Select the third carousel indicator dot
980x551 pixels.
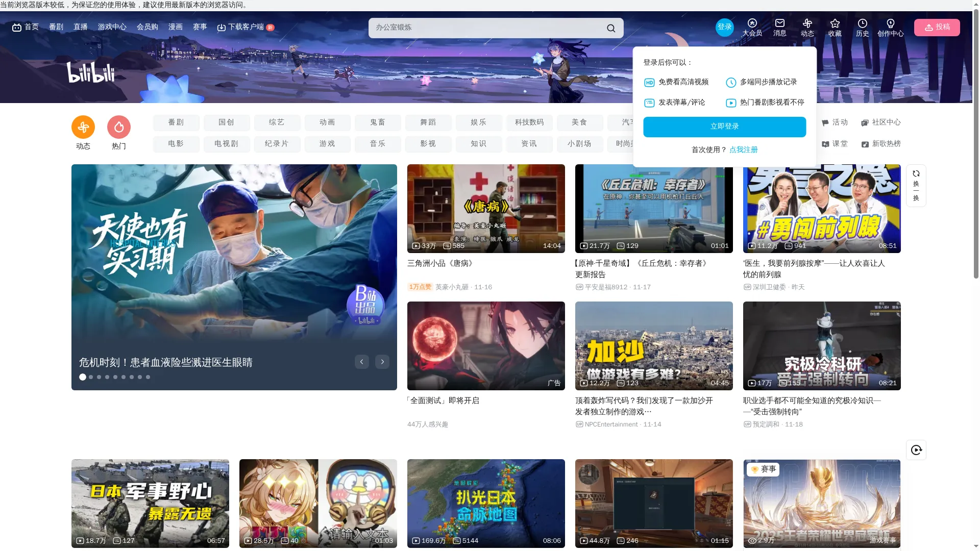point(99,377)
